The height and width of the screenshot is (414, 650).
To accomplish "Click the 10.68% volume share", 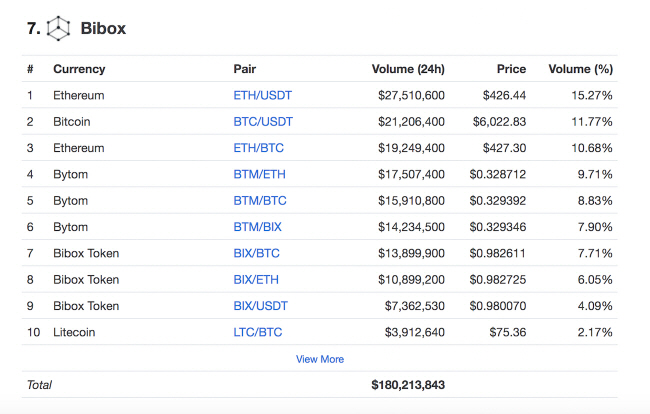I will click(592, 148).
